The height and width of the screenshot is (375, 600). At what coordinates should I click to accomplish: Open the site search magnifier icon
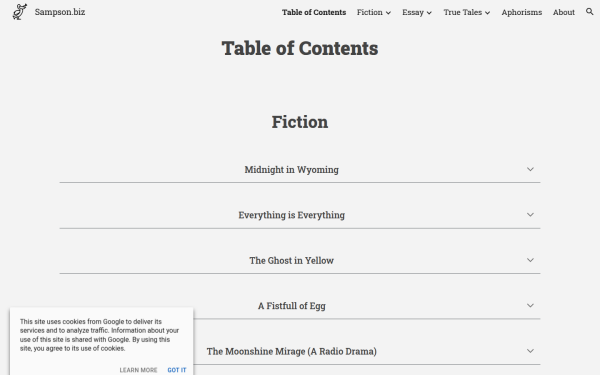coord(590,12)
